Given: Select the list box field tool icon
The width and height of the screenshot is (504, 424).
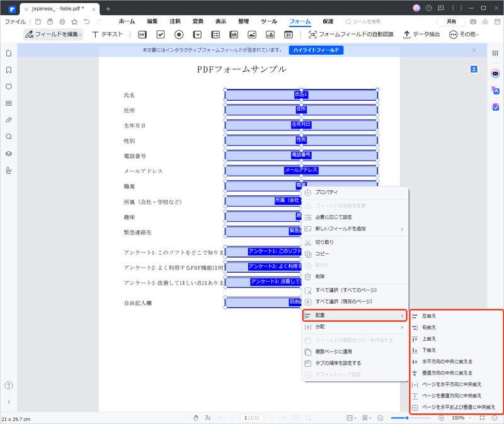Looking at the screenshot, I should click(215, 35).
